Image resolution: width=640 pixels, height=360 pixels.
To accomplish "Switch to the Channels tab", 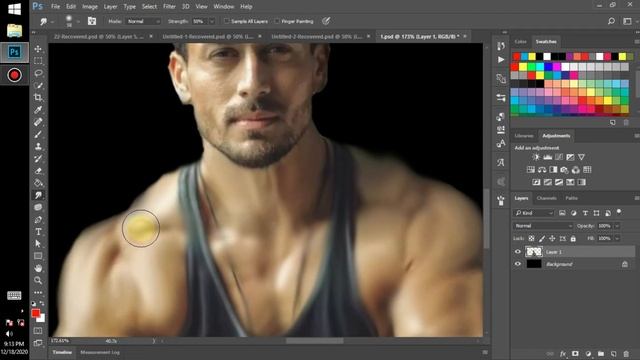I will click(547, 198).
